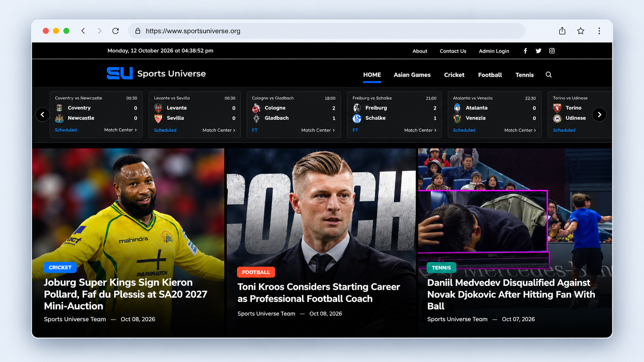Click the TENNIS category badge
644x362 pixels.
point(441,267)
